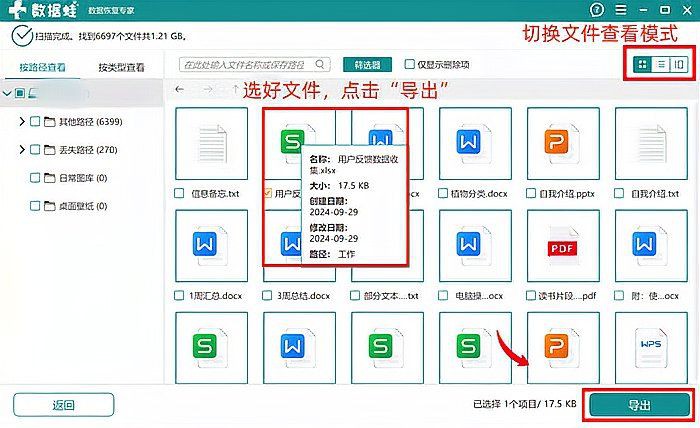Click the folder icon of 桌面壁纸 (0)
700x428 pixels.
click(x=50, y=206)
